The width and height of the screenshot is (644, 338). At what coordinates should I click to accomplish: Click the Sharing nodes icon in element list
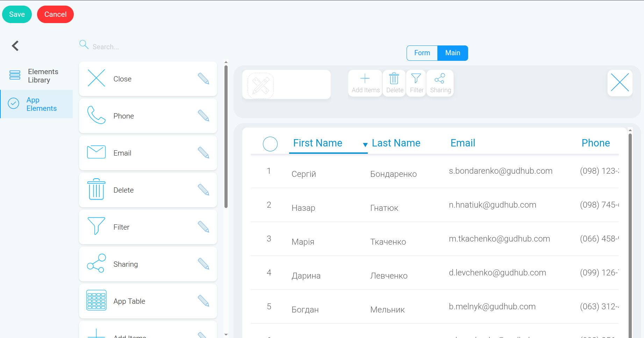coord(96,263)
